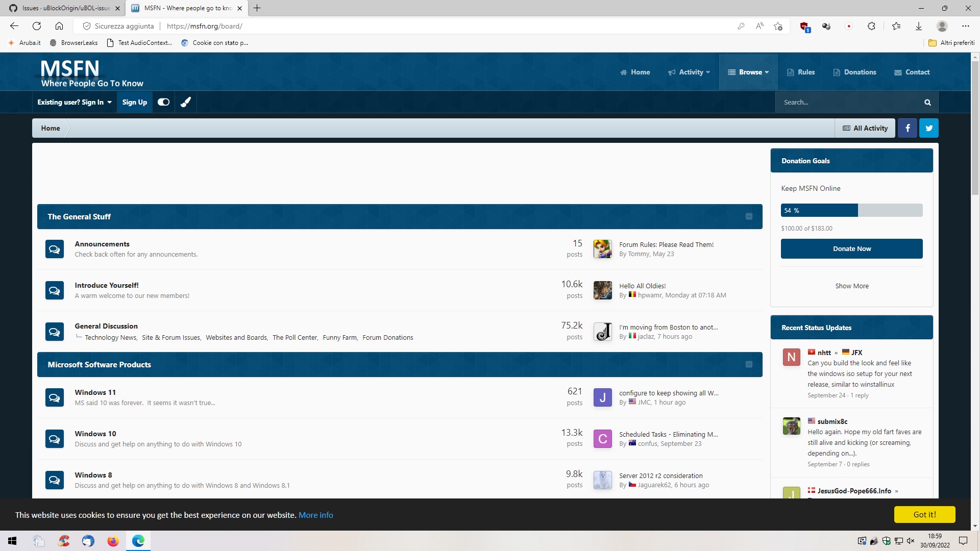Open MSFN Facebook page icon

[x=908, y=128]
